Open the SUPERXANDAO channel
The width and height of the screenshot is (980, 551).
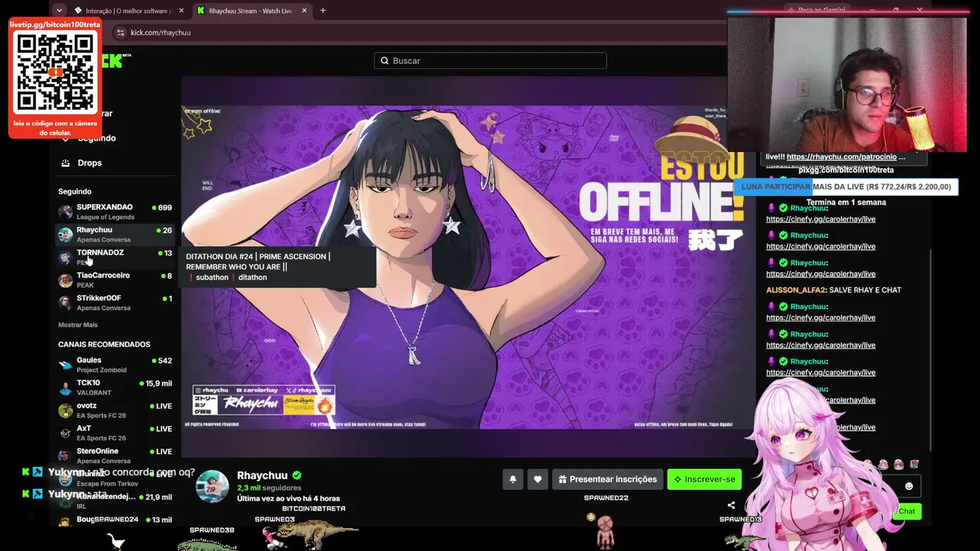115,212
